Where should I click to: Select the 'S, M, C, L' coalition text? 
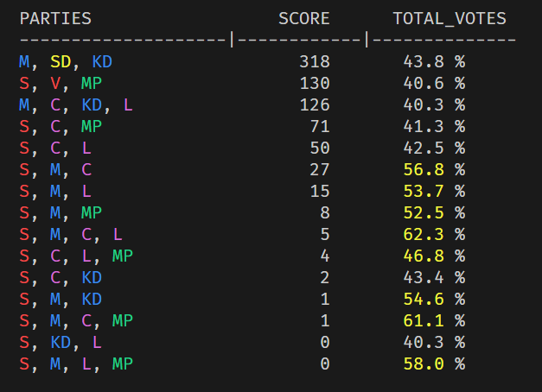pos(71,235)
